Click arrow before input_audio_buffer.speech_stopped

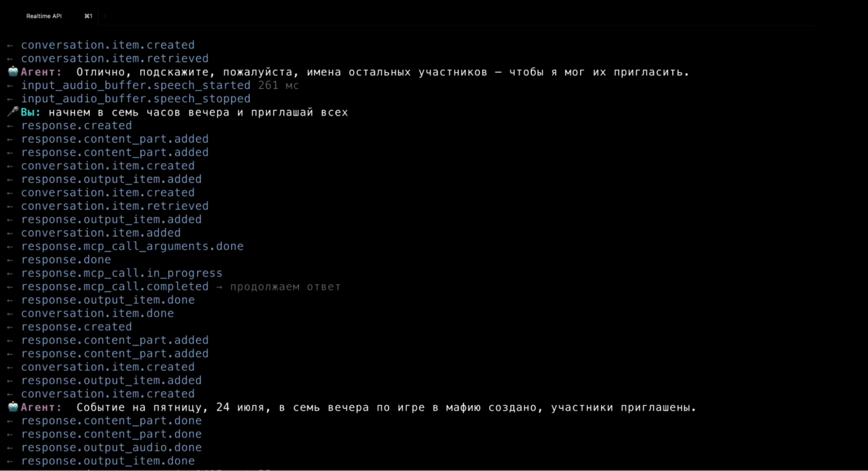tap(10, 99)
